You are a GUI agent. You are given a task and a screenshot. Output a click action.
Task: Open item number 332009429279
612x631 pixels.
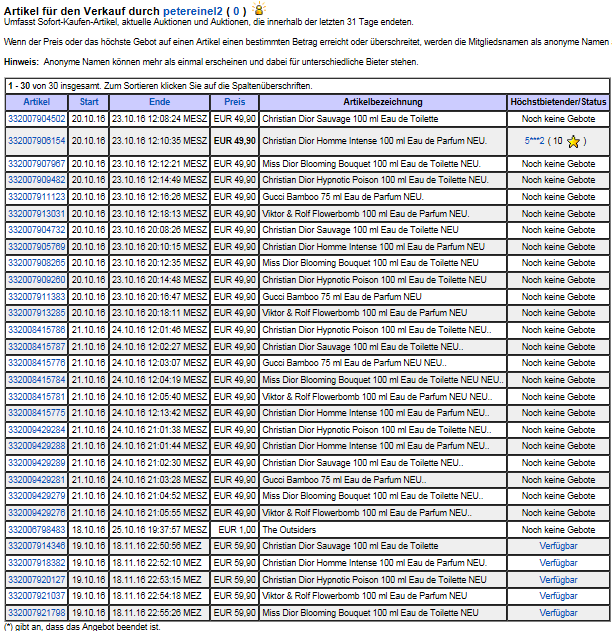37,495
